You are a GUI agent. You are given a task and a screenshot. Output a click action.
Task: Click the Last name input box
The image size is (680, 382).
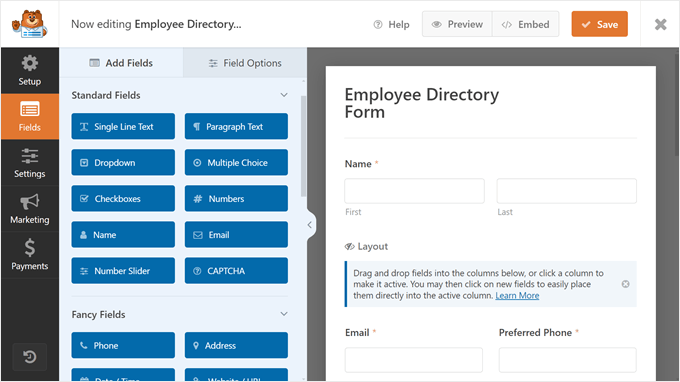pyautogui.click(x=566, y=191)
